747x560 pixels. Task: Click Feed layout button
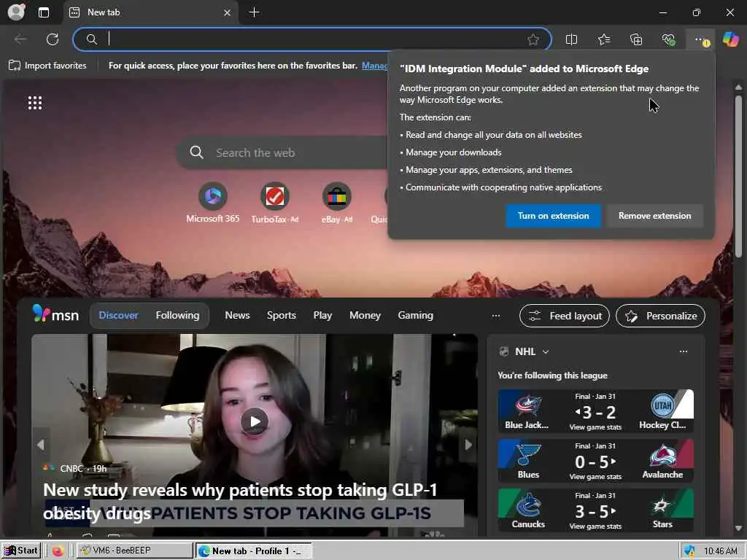click(565, 316)
